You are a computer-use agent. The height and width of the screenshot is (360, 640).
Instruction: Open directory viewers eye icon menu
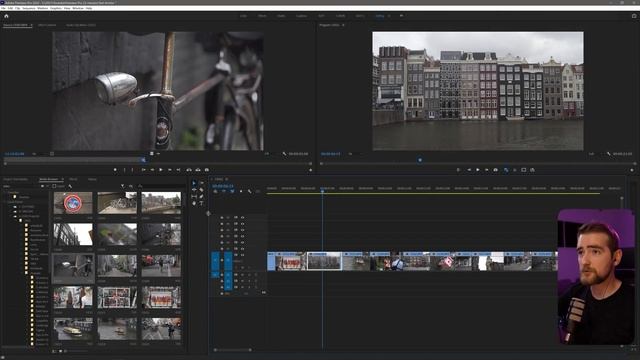[x=131, y=186]
